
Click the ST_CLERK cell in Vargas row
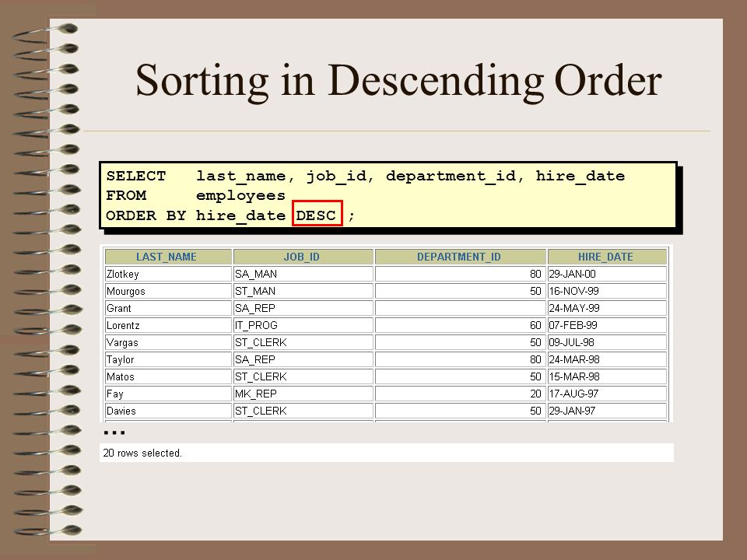point(303,342)
